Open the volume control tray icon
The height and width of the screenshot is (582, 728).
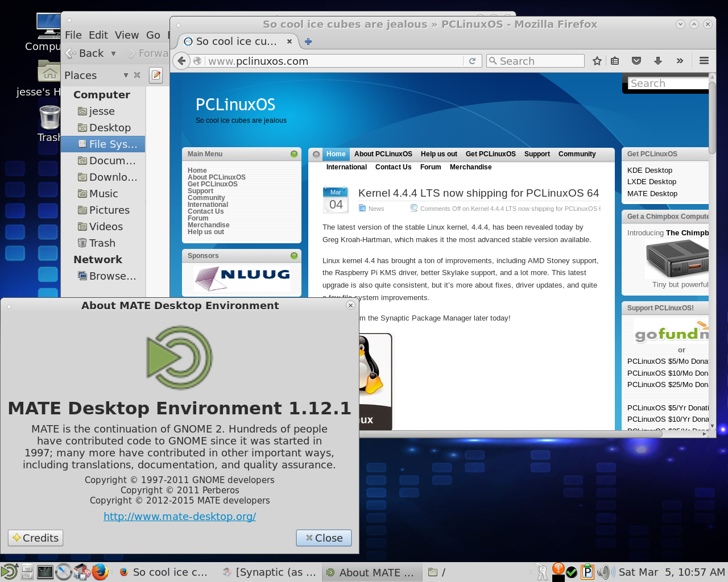pos(605,572)
